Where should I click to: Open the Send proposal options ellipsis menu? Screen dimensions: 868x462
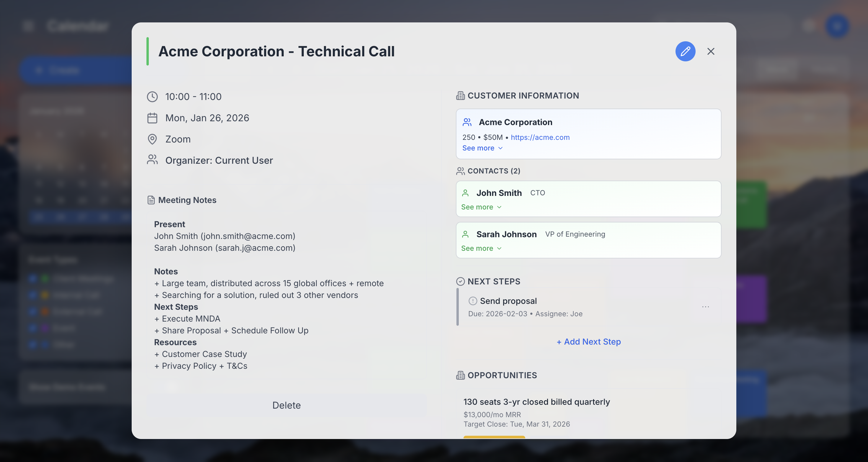pos(705,307)
